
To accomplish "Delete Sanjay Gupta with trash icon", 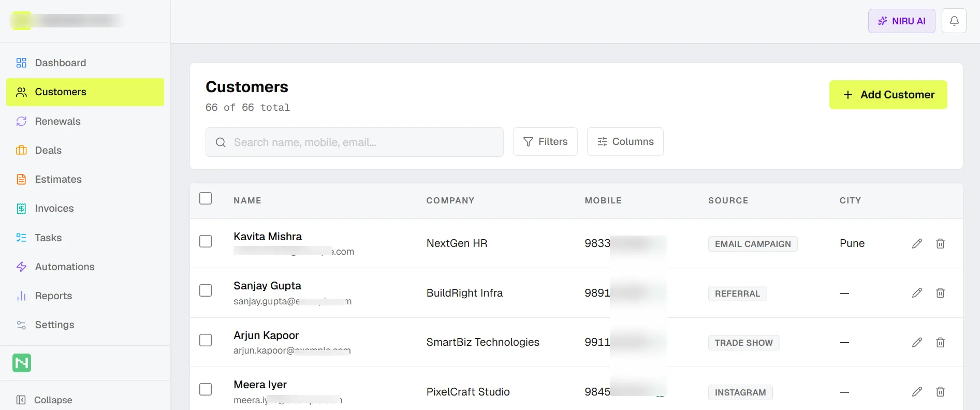I will tap(941, 293).
